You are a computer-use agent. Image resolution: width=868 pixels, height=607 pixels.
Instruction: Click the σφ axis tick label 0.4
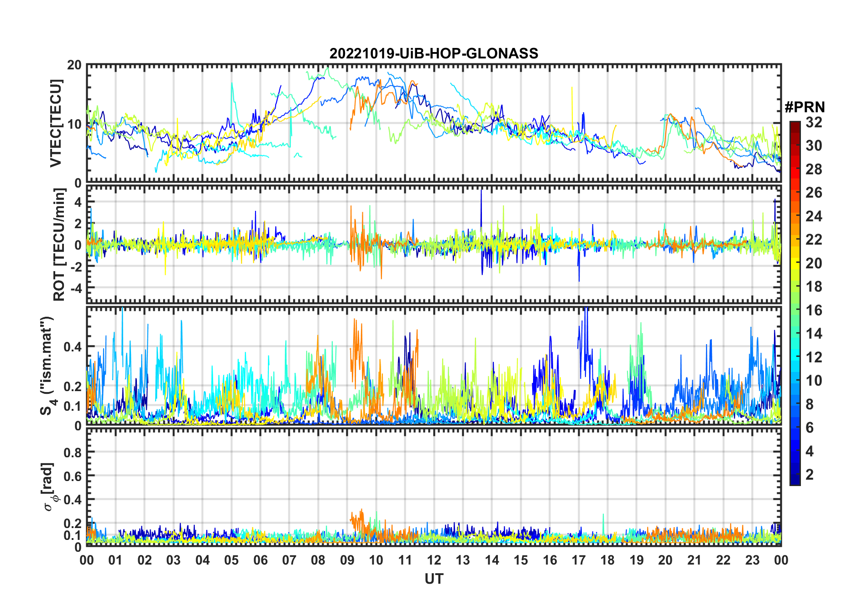73,500
